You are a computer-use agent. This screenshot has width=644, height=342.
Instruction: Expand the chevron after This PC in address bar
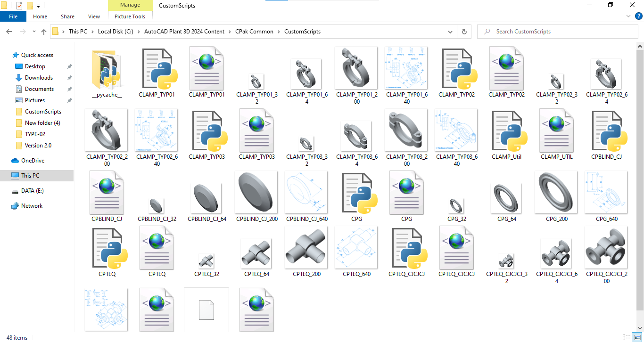pos(93,32)
